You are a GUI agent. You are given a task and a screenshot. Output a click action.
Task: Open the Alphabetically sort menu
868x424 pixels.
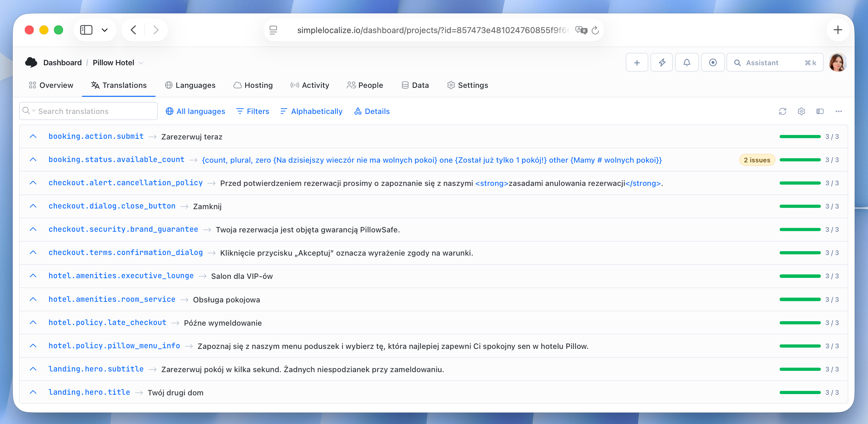click(x=311, y=111)
